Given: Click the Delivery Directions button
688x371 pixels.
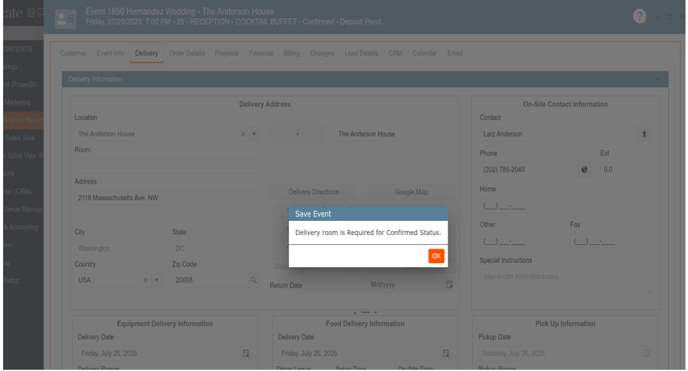Looking at the screenshot, I should tap(314, 192).
